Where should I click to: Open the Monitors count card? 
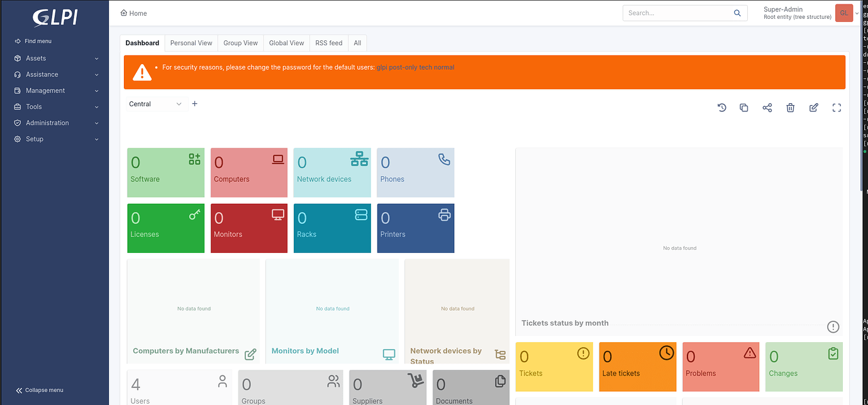tap(249, 228)
